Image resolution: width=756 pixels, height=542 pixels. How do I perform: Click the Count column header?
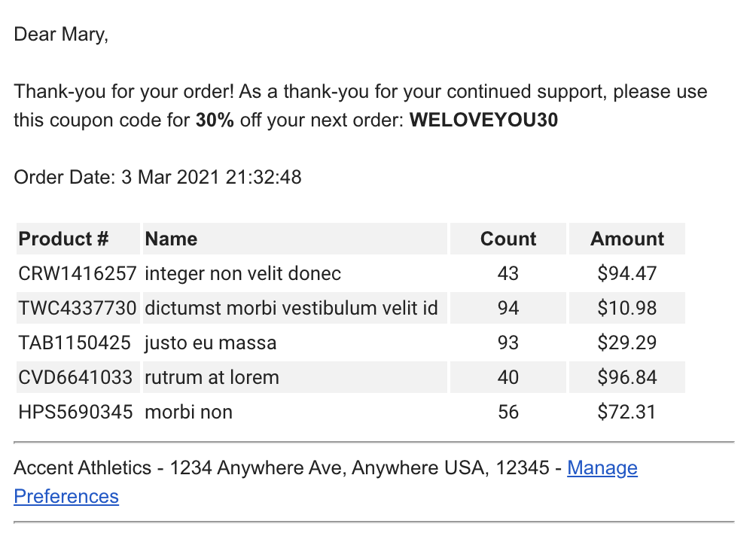508,239
